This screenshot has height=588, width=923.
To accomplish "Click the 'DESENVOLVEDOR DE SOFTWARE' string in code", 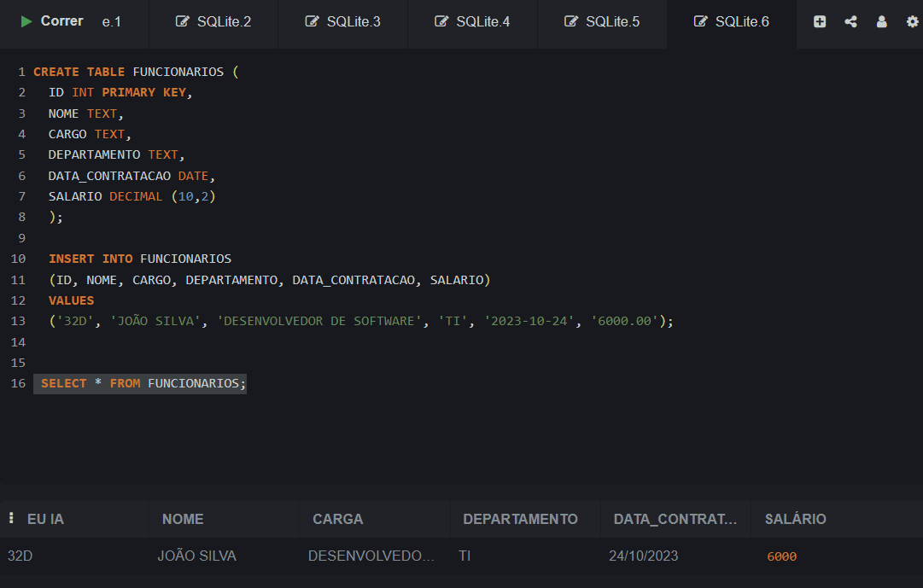I will (x=319, y=322).
